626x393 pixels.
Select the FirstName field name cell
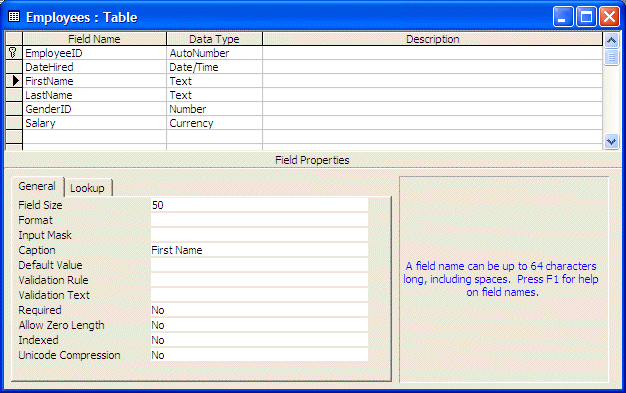point(94,81)
